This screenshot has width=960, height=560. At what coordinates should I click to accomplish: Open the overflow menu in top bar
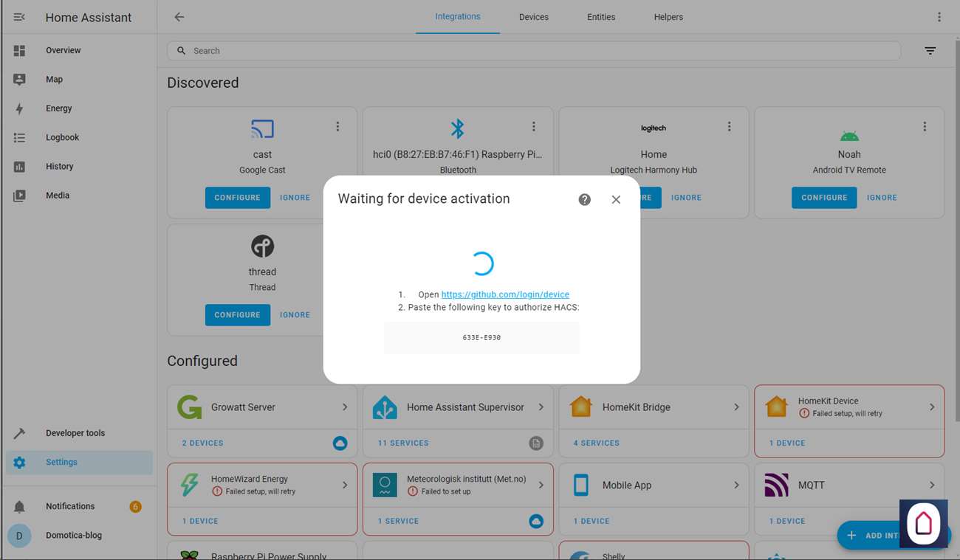[939, 17]
